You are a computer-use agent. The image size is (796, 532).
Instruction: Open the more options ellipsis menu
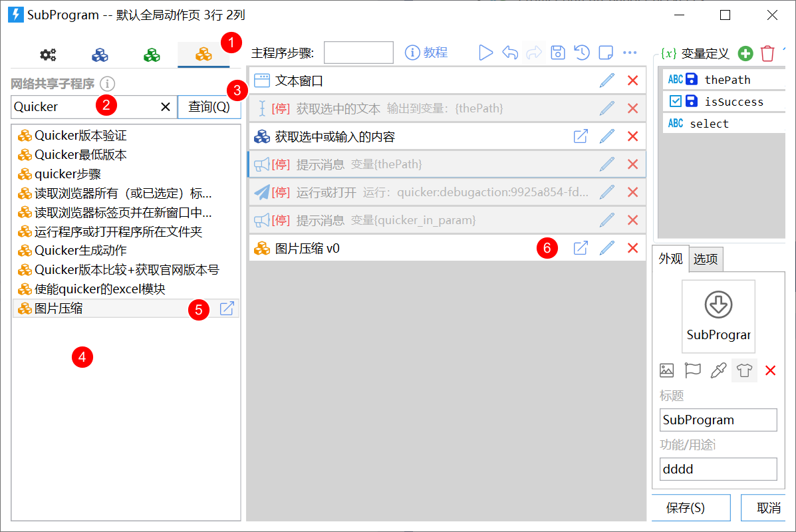pyautogui.click(x=630, y=53)
